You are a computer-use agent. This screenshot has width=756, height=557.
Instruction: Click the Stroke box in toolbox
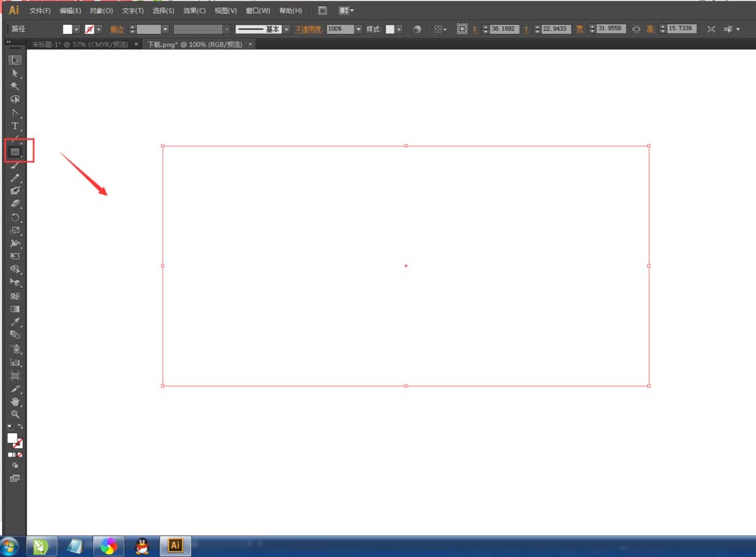point(18,444)
